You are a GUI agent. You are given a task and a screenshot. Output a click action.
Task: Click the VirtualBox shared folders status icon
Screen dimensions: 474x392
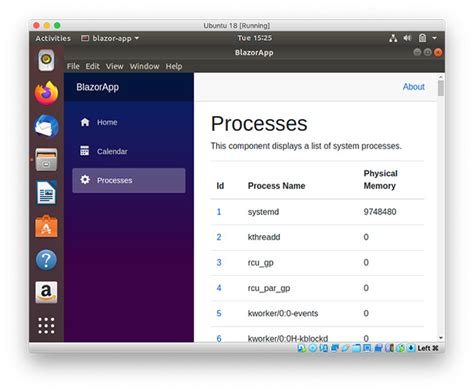pos(356,348)
